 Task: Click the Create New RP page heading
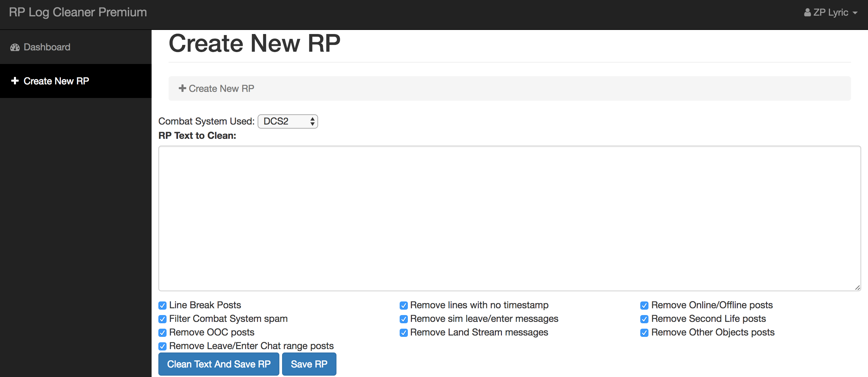pos(255,43)
